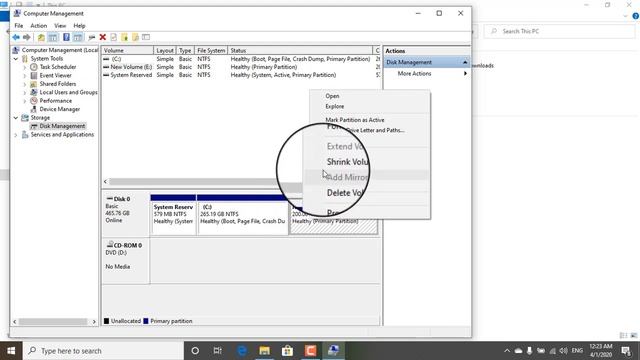Click the blue Back arrow in the toolbar
640x360 pixels.
click(16, 38)
